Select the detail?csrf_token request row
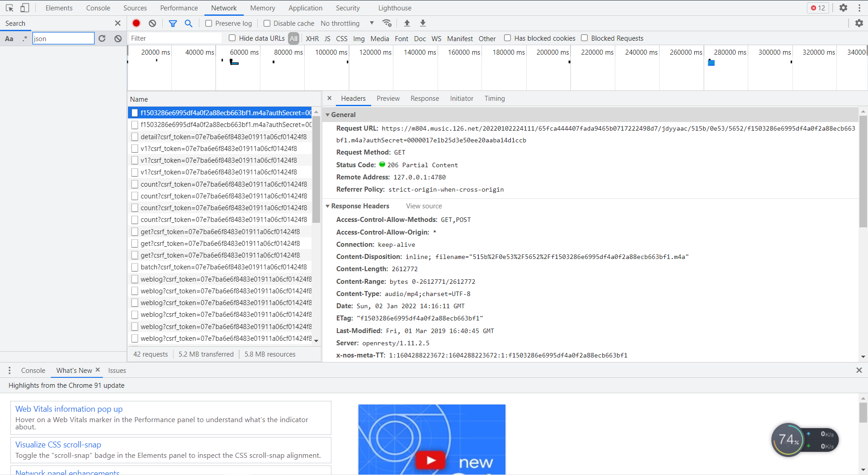868x475 pixels. pyautogui.click(x=220, y=136)
